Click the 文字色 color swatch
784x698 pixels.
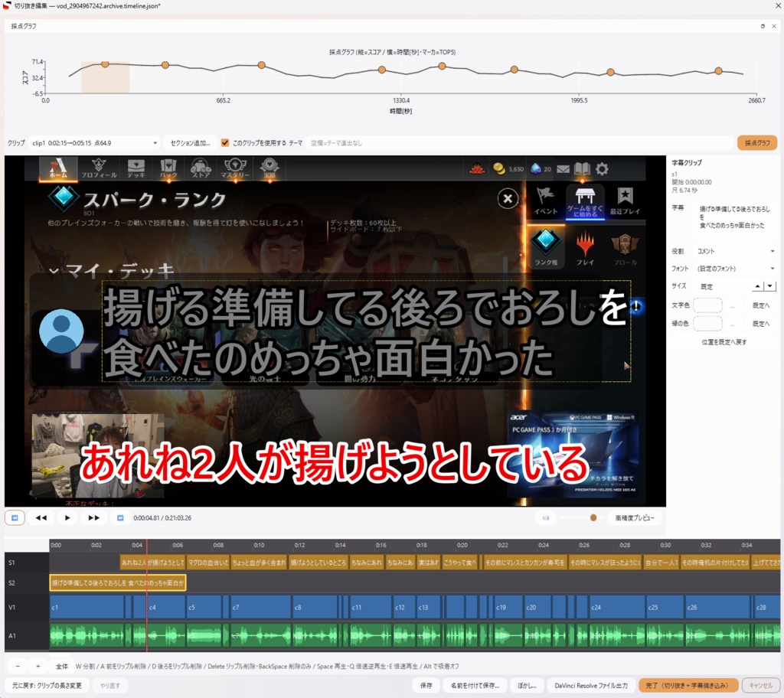(x=708, y=305)
